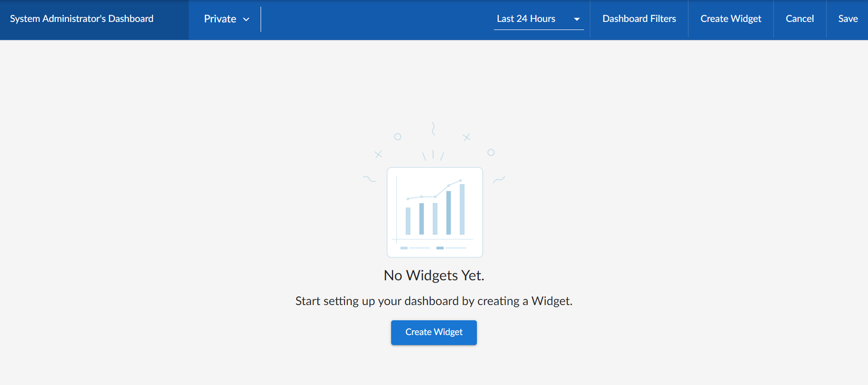868x385 pixels.
Task: Click the legend row inside chart illustration
Action: click(x=433, y=248)
